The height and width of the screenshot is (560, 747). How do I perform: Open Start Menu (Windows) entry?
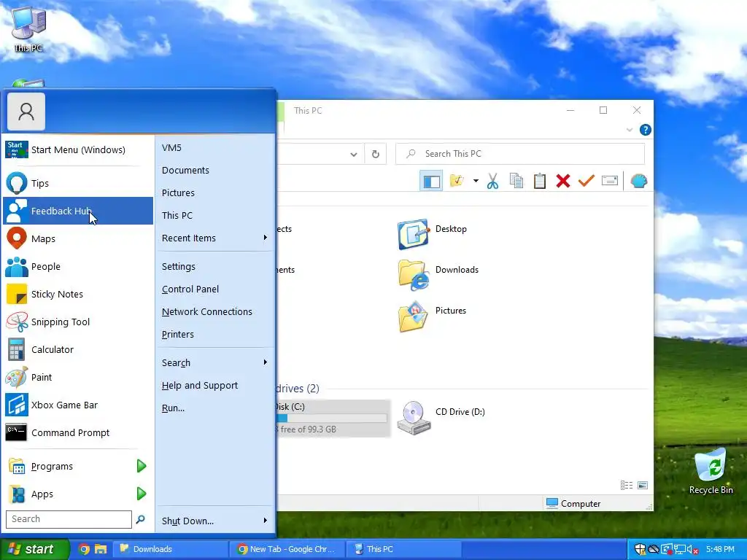(x=78, y=149)
